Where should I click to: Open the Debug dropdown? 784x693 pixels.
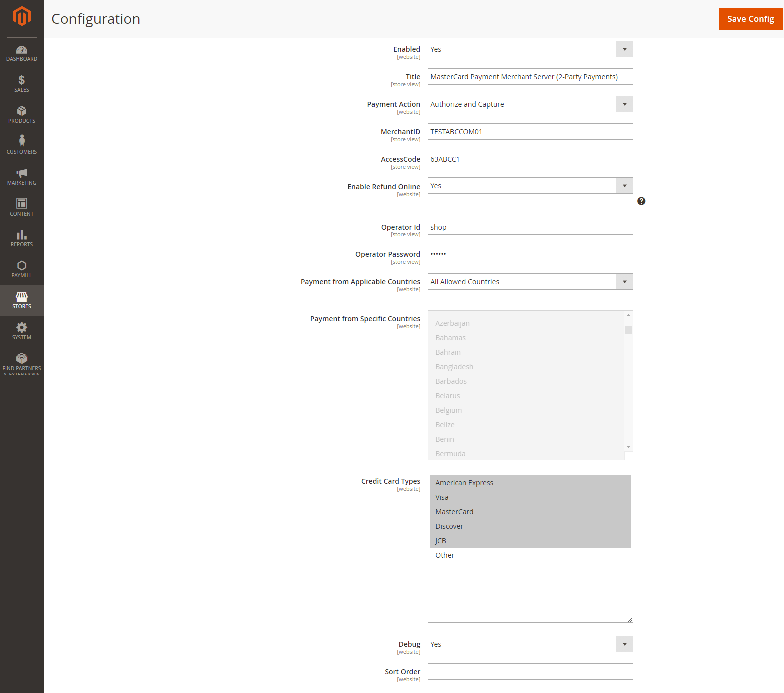coord(530,644)
